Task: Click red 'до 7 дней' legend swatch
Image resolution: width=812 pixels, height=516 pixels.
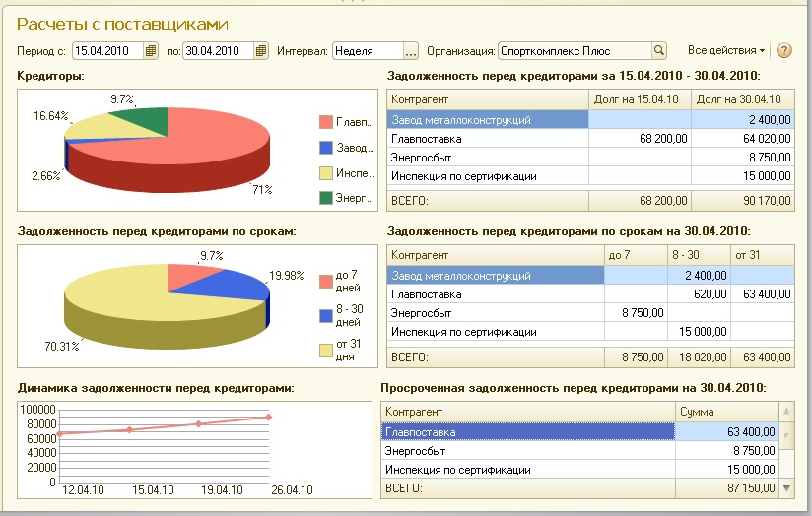Action: 326,281
